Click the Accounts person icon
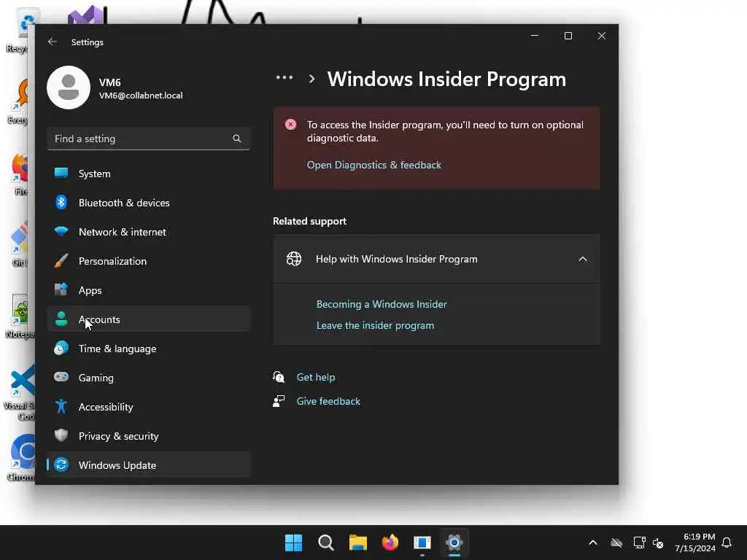Screen dimensions: 747x560 [x=61, y=319]
